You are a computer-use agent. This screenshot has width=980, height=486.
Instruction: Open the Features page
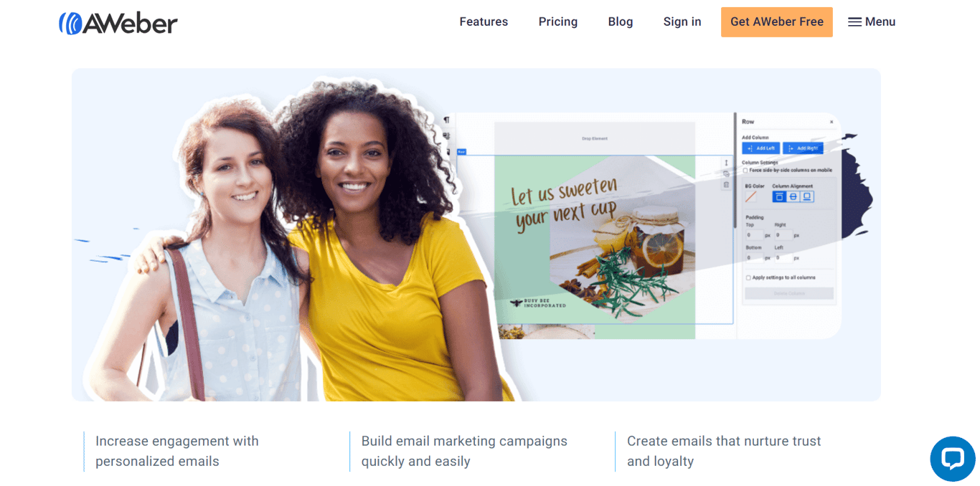click(484, 22)
